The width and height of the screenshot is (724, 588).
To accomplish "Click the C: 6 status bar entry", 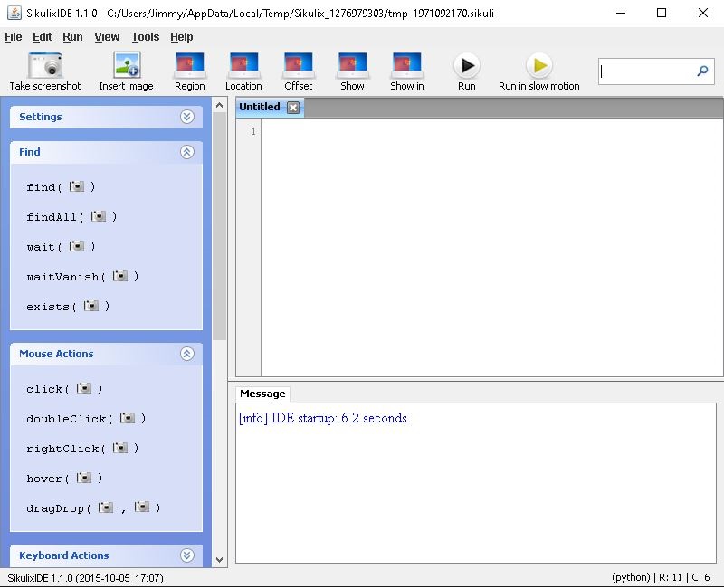I will 700,577.
